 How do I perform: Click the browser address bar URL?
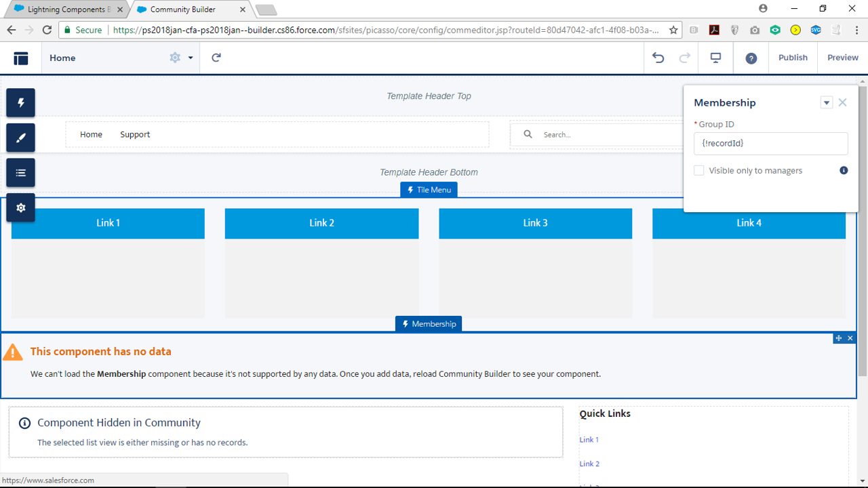(386, 30)
